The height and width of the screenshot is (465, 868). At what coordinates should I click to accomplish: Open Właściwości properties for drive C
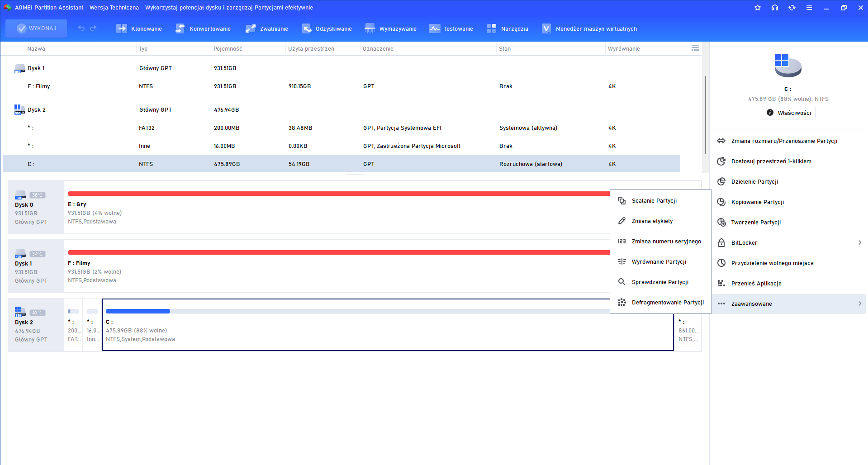coord(788,113)
